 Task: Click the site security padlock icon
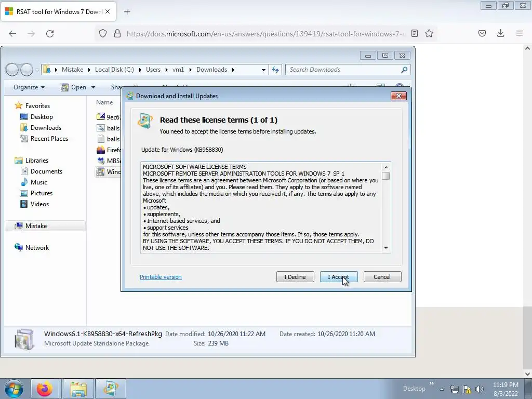[x=117, y=33]
